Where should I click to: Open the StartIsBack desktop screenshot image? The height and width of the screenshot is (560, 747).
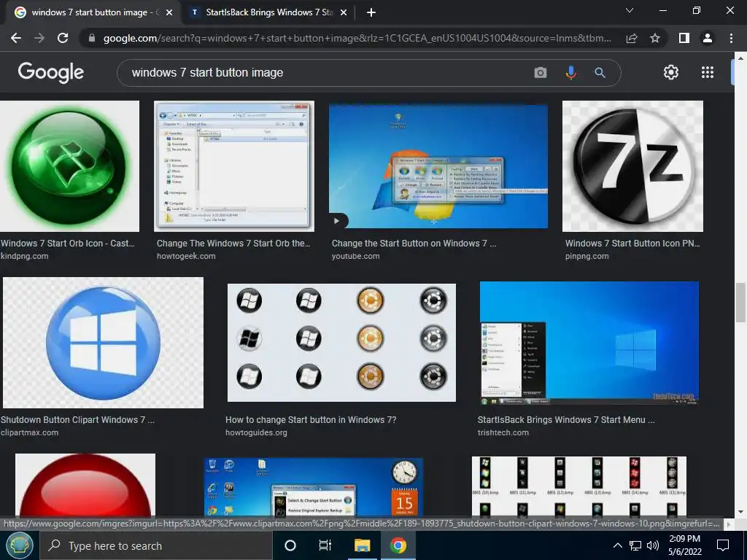pyautogui.click(x=589, y=343)
